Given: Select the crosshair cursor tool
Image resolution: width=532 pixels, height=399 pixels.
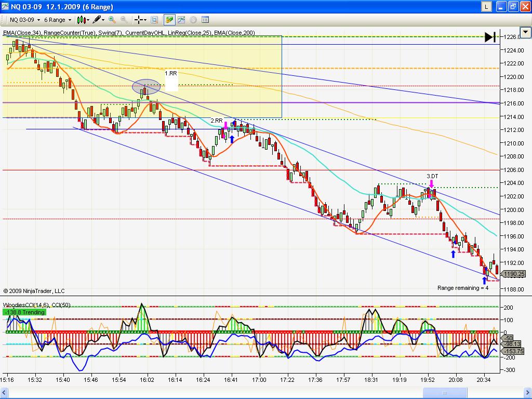Looking at the screenshot, I should (x=139, y=20).
